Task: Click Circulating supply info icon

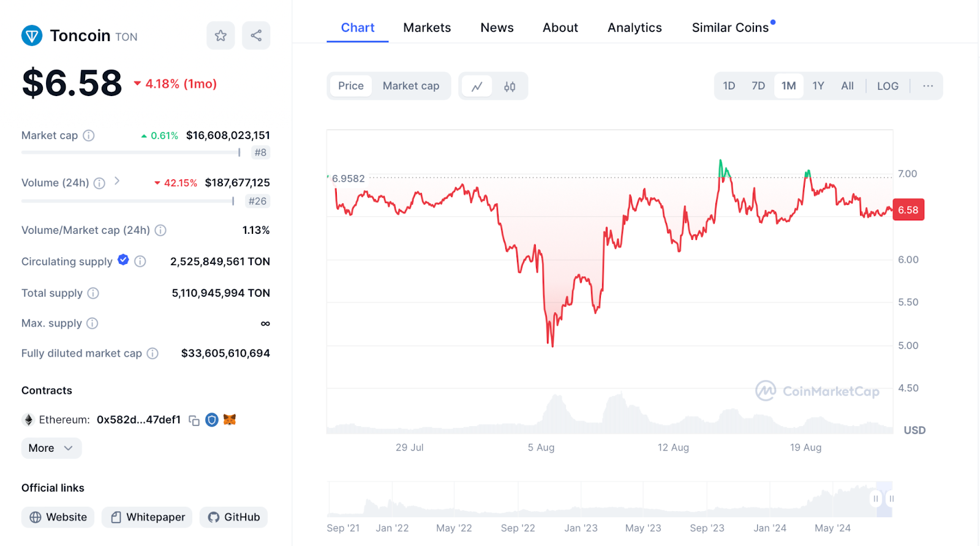Action: (140, 261)
